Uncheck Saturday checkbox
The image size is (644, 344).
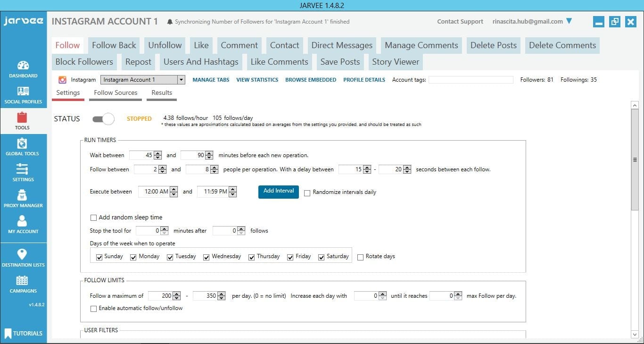pyautogui.click(x=322, y=257)
